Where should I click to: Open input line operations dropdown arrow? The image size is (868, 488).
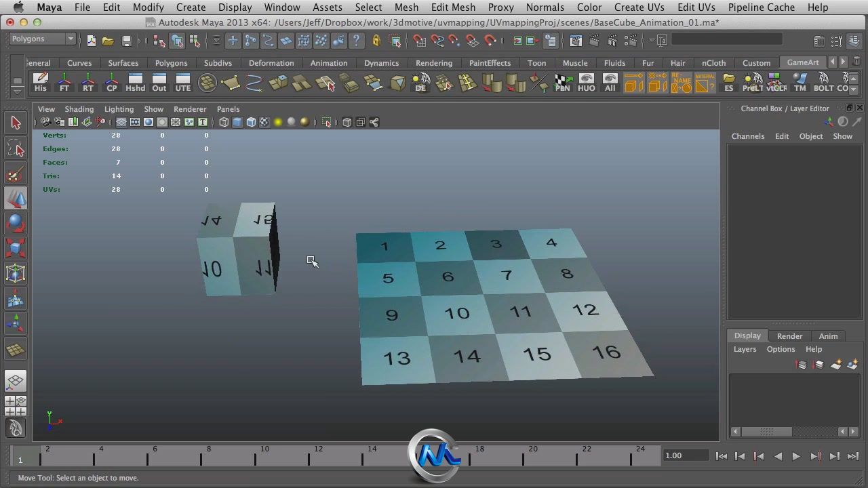(x=652, y=41)
